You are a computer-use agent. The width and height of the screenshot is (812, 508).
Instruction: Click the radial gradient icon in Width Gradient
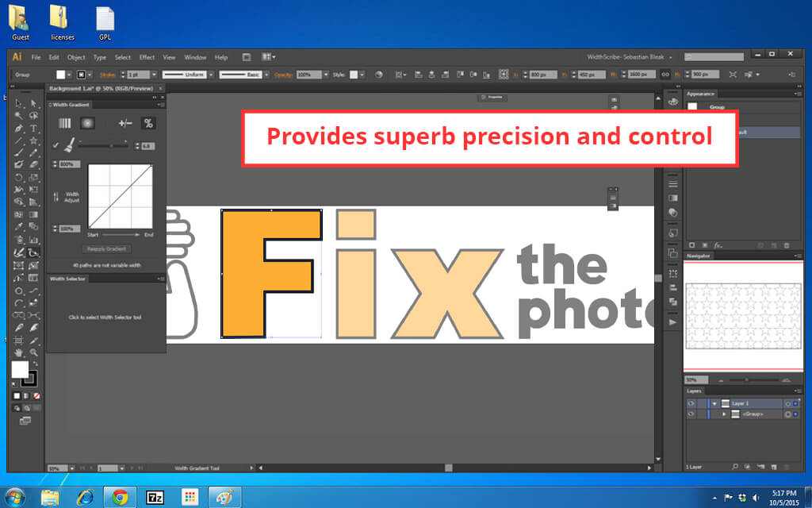pyautogui.click(x=87, y=123)
